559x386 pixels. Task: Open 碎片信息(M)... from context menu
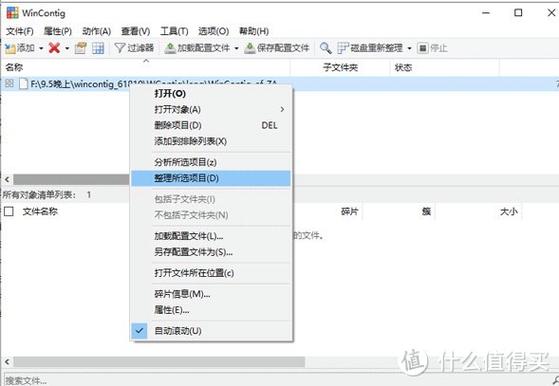pyautogui.click(x=211, y=294)
